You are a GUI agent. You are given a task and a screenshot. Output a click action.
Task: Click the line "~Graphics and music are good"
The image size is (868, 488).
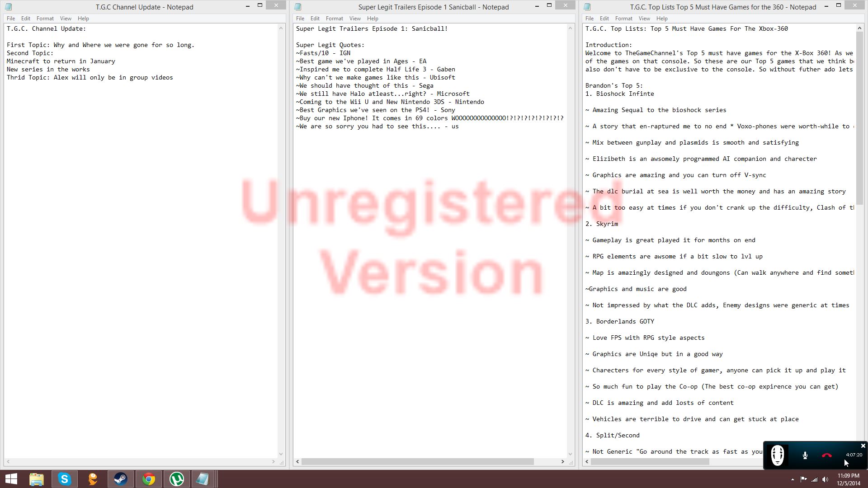point(636,289)
